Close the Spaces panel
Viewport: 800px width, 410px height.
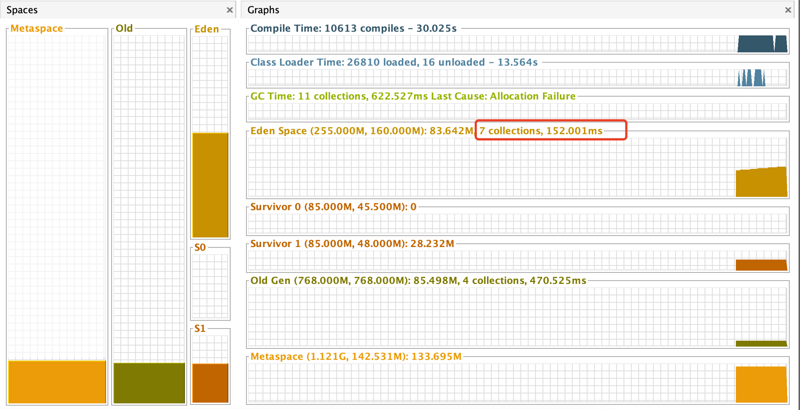(x=230, y=10)
